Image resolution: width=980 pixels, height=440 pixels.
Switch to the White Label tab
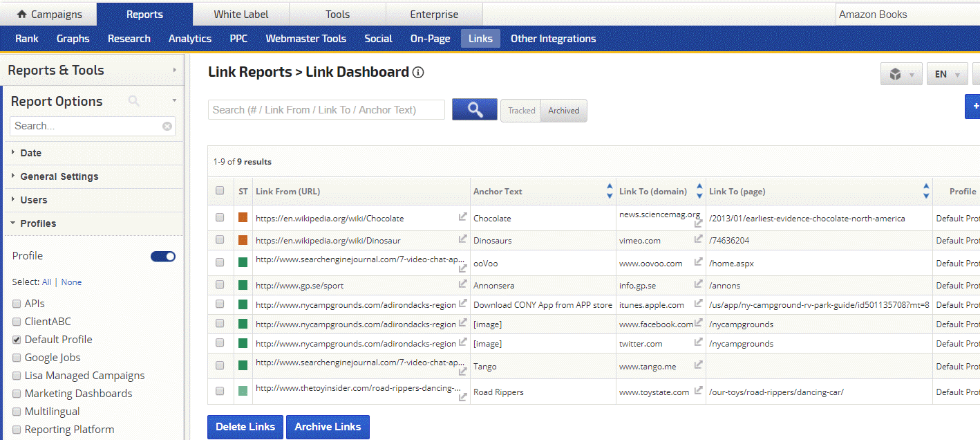click(x=241, y=14)
